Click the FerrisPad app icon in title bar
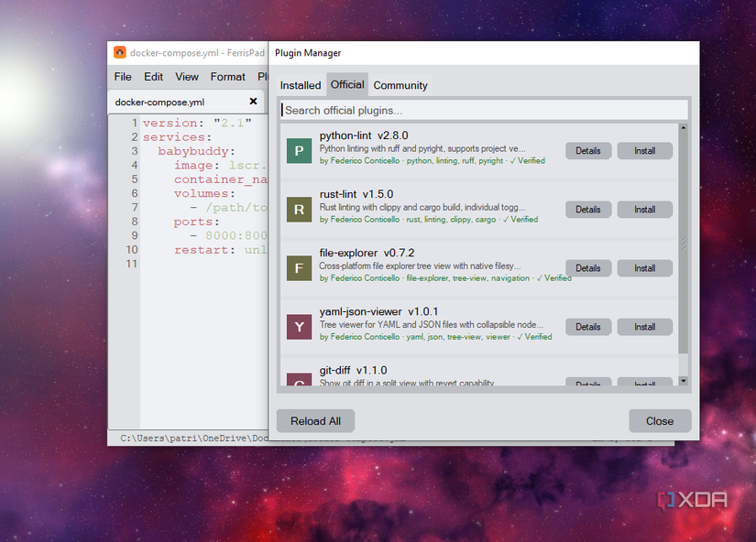The image size is (756, 542). [119, 52]
